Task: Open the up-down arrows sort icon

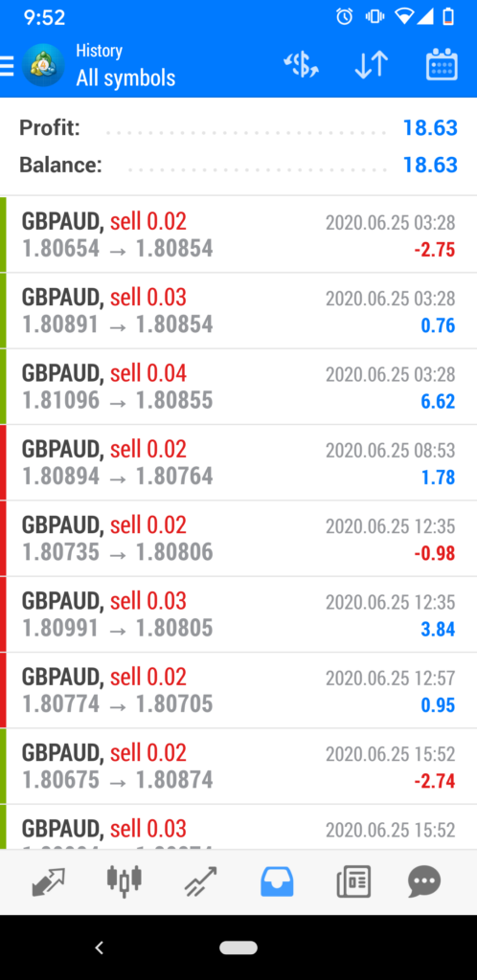Action: [372, 65]
